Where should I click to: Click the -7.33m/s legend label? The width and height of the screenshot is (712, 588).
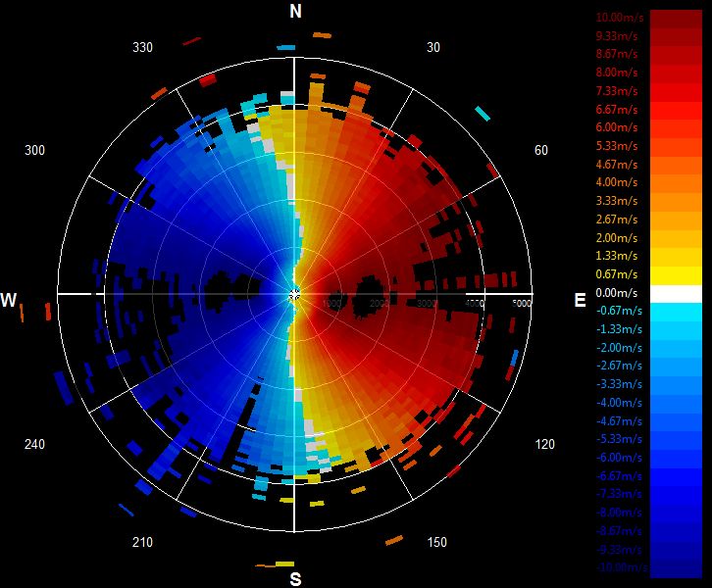pos(619,494)
